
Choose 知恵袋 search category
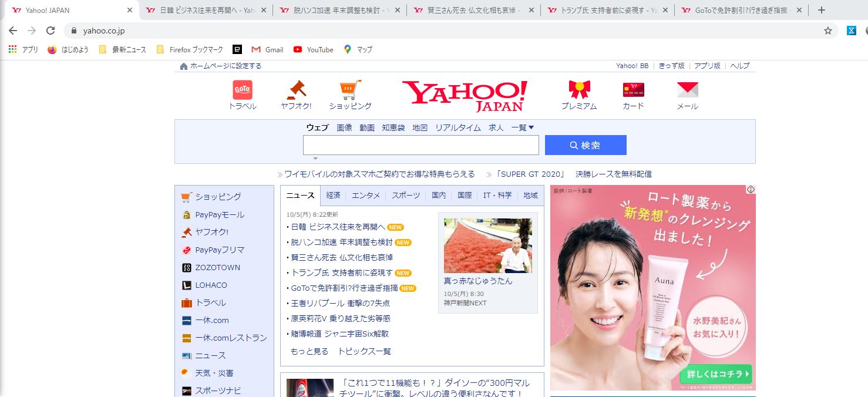pos(393,127)
